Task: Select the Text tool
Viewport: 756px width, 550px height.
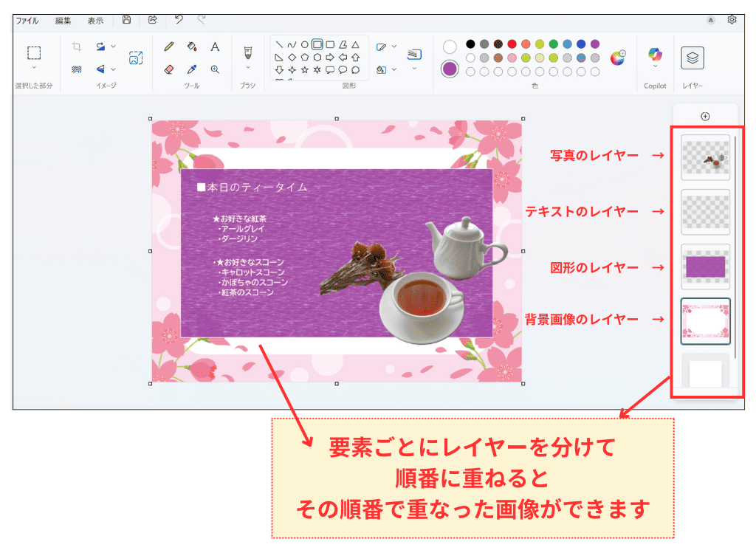Action: pos(215,46)
